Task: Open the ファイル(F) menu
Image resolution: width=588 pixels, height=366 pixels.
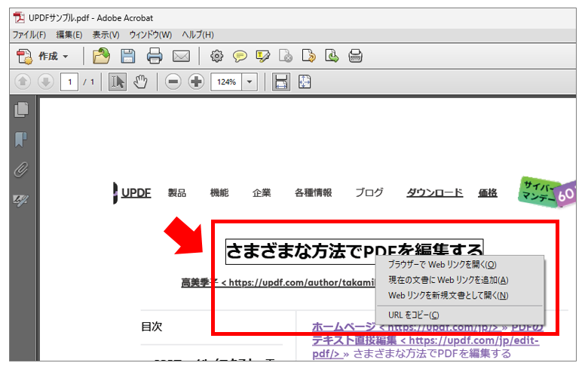Action: pos(29,35)
